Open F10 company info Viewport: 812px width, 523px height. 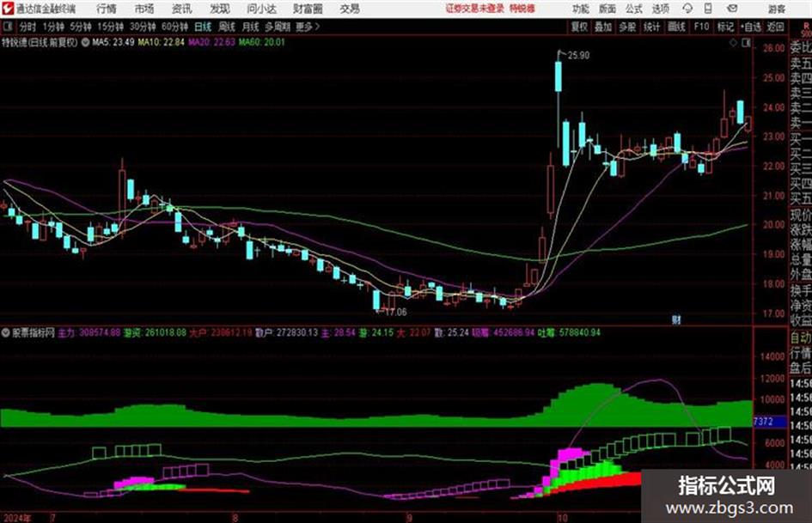[x=701, y=27]
